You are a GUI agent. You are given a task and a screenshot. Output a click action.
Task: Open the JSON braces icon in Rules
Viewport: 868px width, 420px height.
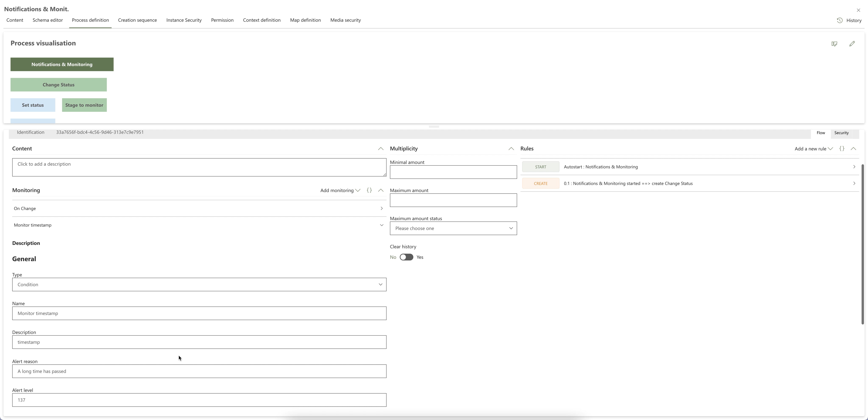coord(842,149)
